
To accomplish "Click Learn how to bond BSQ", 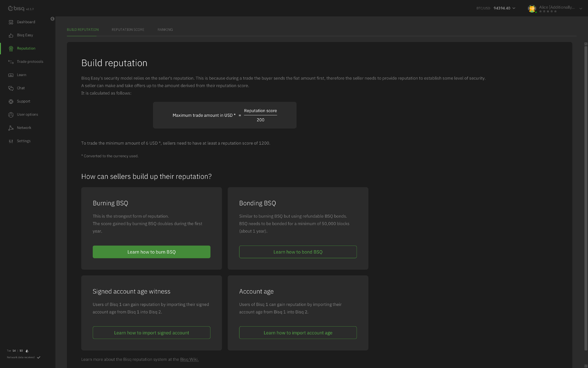I will tap(298, 252).
